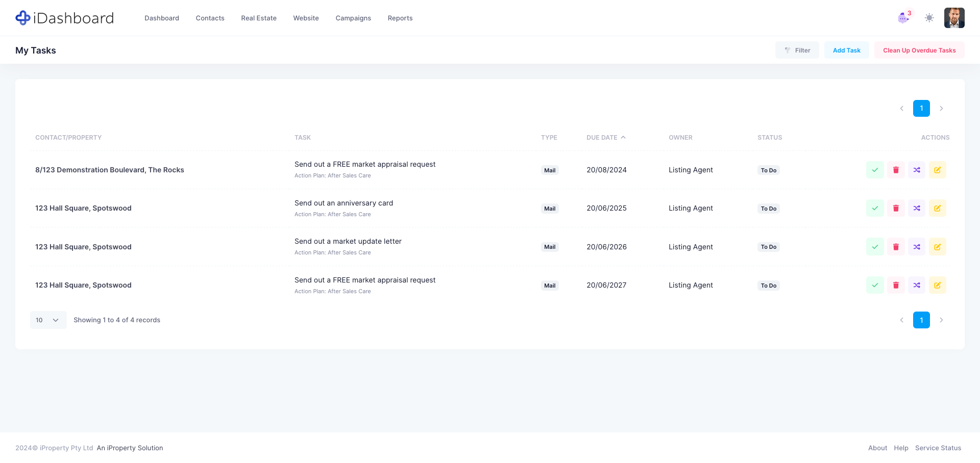Click the iDashboard logo

point(65,18)
